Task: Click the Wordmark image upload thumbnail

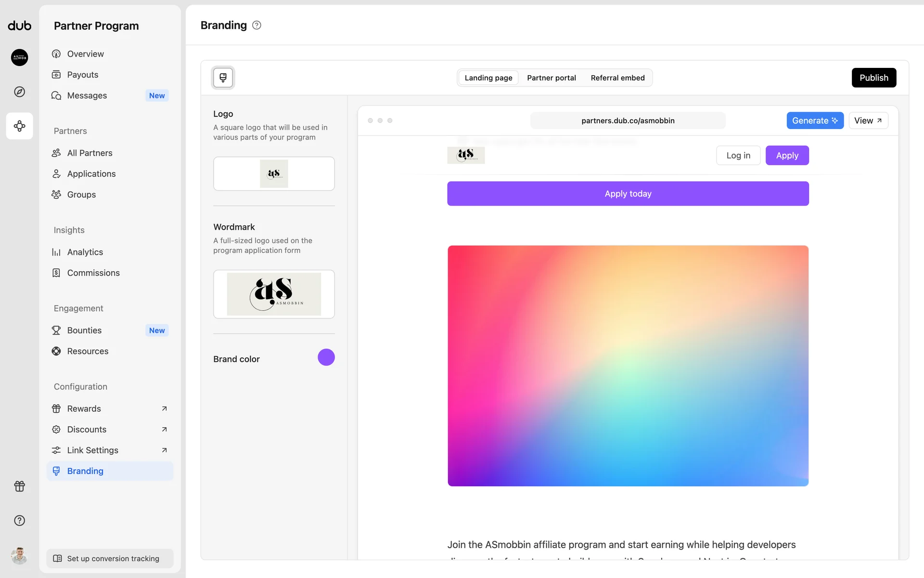Action: coord(274,294)
